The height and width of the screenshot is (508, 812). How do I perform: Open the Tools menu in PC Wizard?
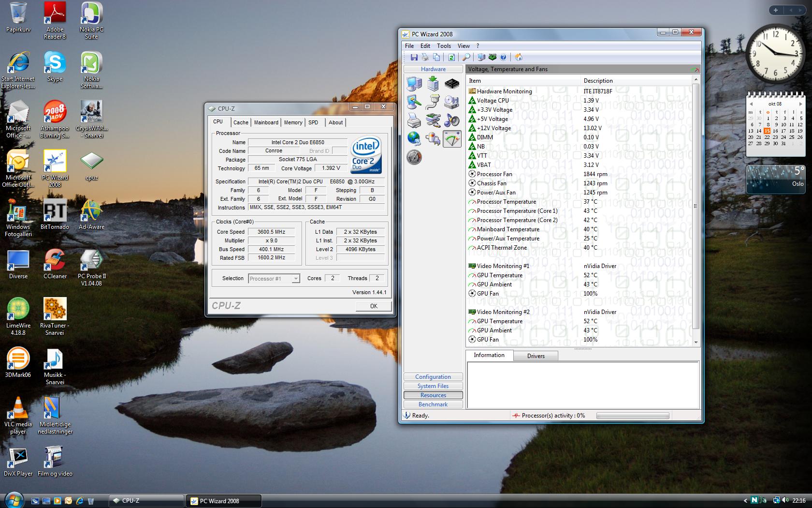444,46
